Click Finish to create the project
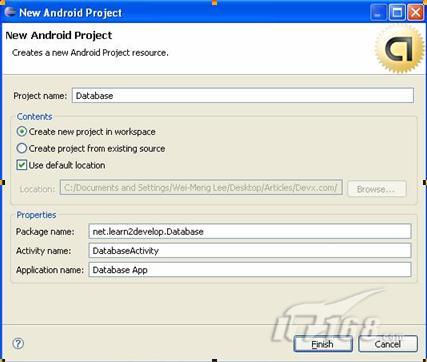Image resolution: width=427 pixels, height=362 pixels. (323, 344)
